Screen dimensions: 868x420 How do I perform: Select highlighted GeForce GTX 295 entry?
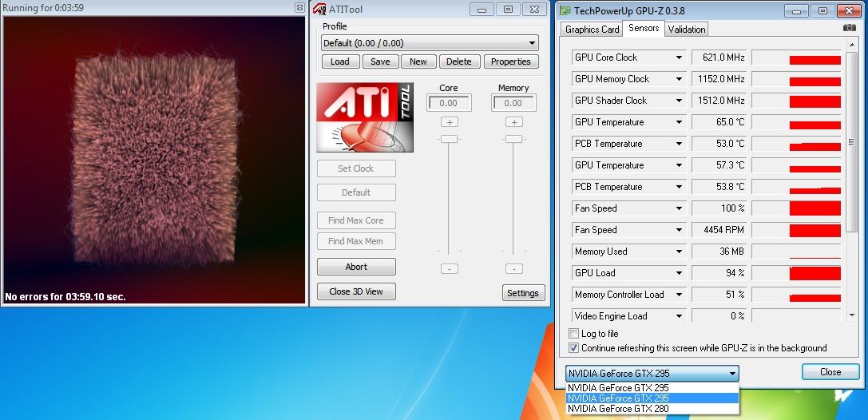(652, 398)
